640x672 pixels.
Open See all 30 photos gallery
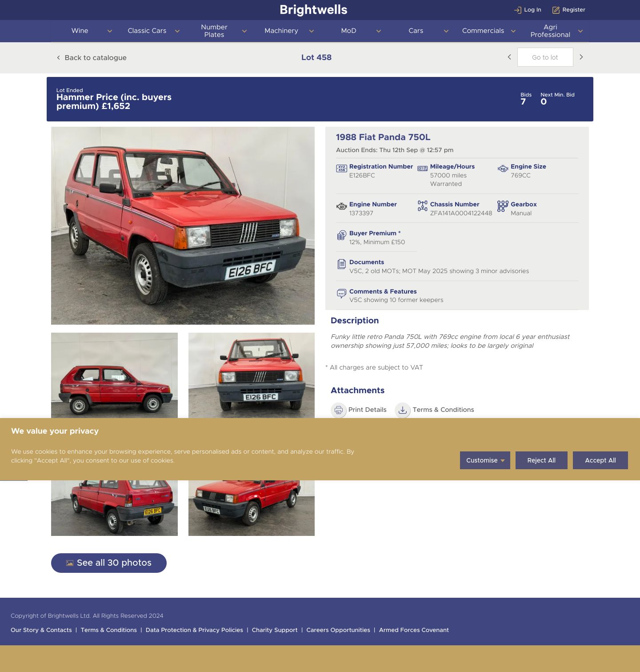coord(109,563)
